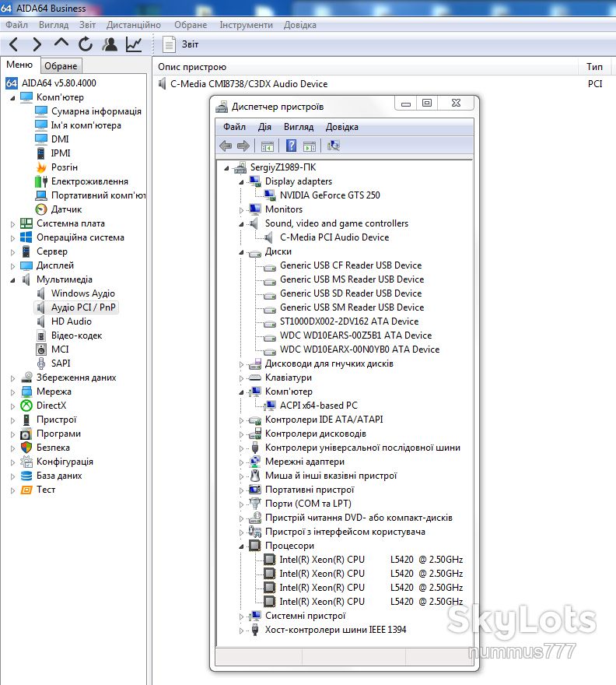Select HD Audio in the sidebar

(71, 321)
